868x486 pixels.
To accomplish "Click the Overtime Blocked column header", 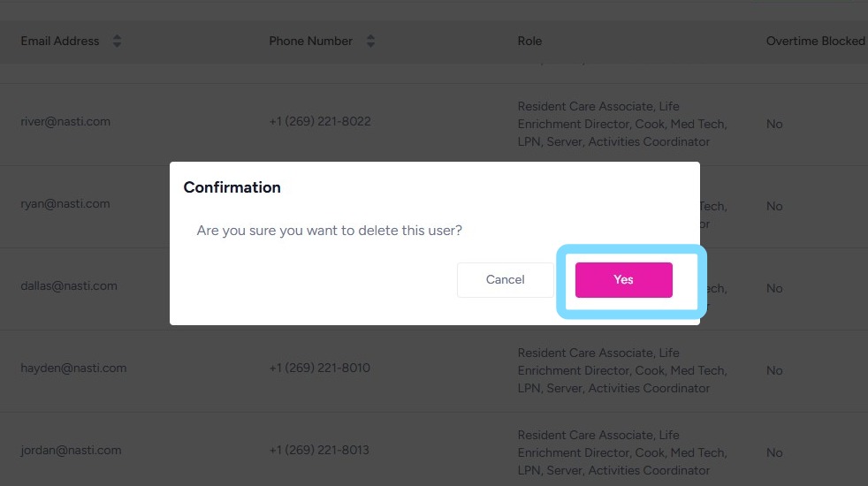I will [815, 42].
